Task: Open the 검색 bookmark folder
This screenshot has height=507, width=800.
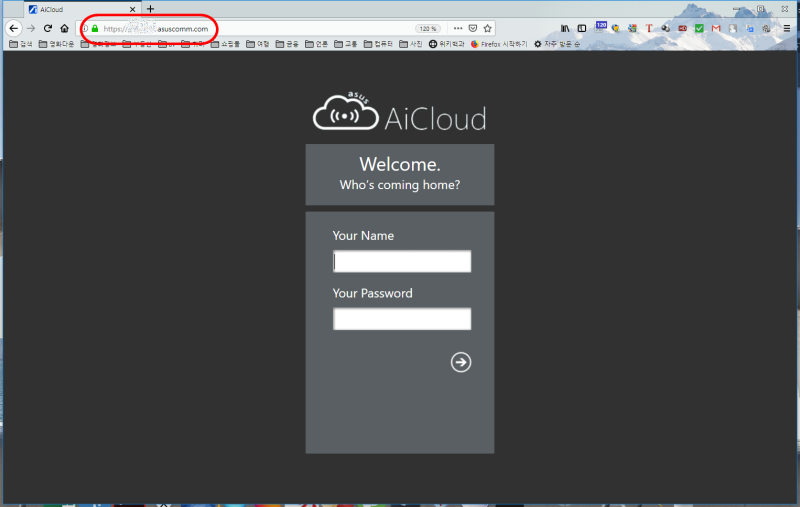Action: click(21, 44)
